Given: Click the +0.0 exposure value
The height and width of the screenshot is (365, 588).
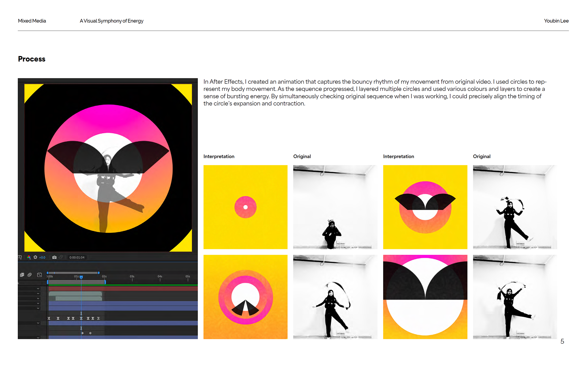Looking at the screenshot, I should 42,258.
